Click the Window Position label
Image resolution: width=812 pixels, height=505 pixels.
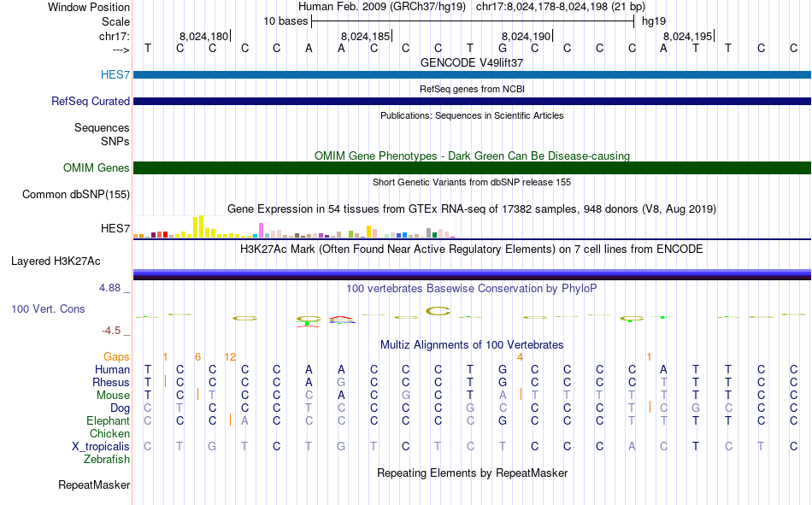[89, 7]
